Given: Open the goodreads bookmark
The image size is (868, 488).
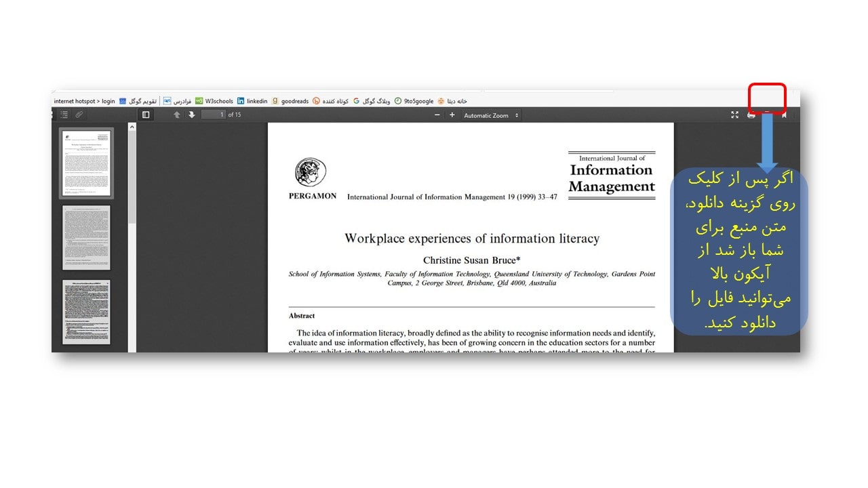Looking at the screenshot, I should [290, 101].
